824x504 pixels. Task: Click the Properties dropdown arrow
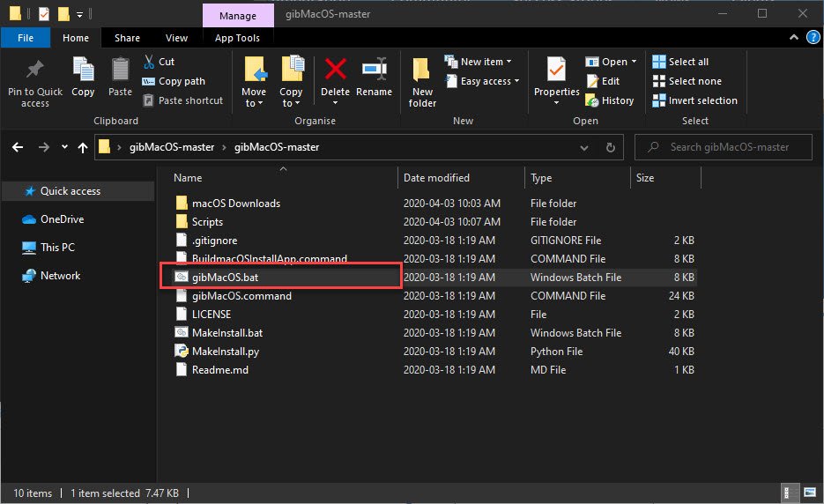(556, 103)
